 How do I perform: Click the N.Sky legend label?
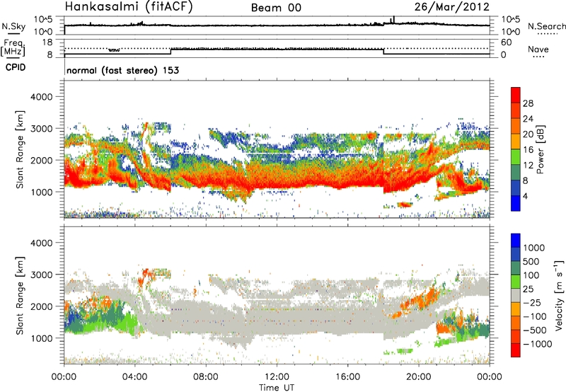point(13,26)
